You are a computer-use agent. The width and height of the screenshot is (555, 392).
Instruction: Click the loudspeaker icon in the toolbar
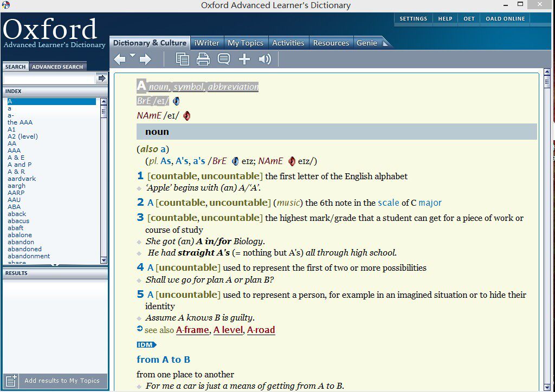tap(264, 59)
